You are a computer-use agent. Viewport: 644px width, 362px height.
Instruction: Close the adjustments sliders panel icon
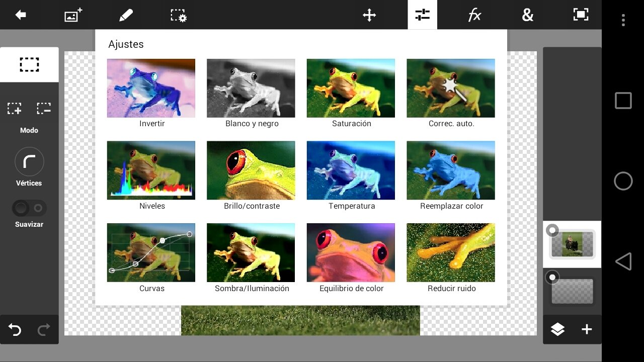[422, 15]
